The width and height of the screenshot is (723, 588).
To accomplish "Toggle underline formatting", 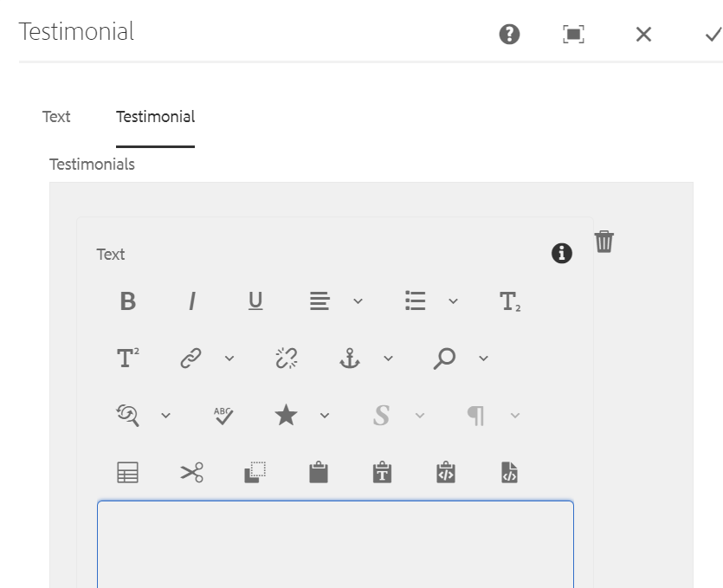I will click(x=255, y=301).
